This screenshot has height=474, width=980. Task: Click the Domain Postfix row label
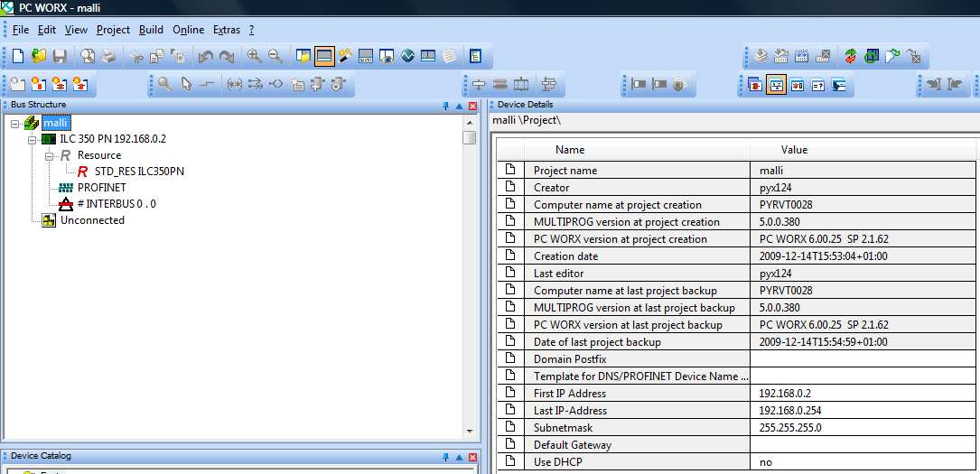[570, 359]
